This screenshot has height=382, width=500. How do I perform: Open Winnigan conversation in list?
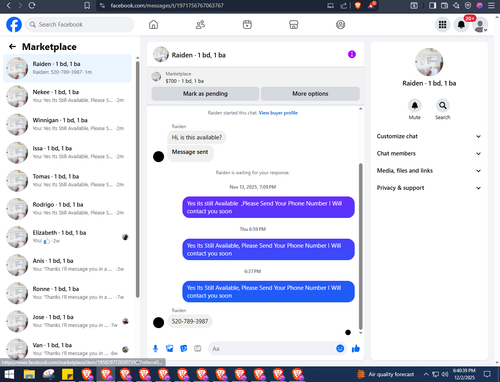pyautogui.click(x=68, y=124)
